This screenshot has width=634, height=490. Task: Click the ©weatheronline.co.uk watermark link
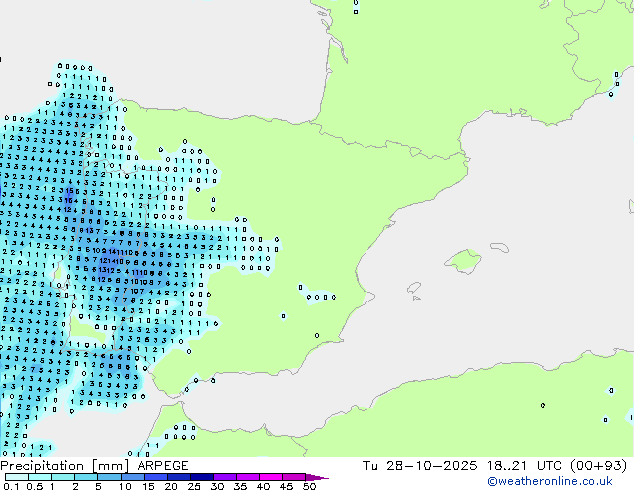(564, 481)
